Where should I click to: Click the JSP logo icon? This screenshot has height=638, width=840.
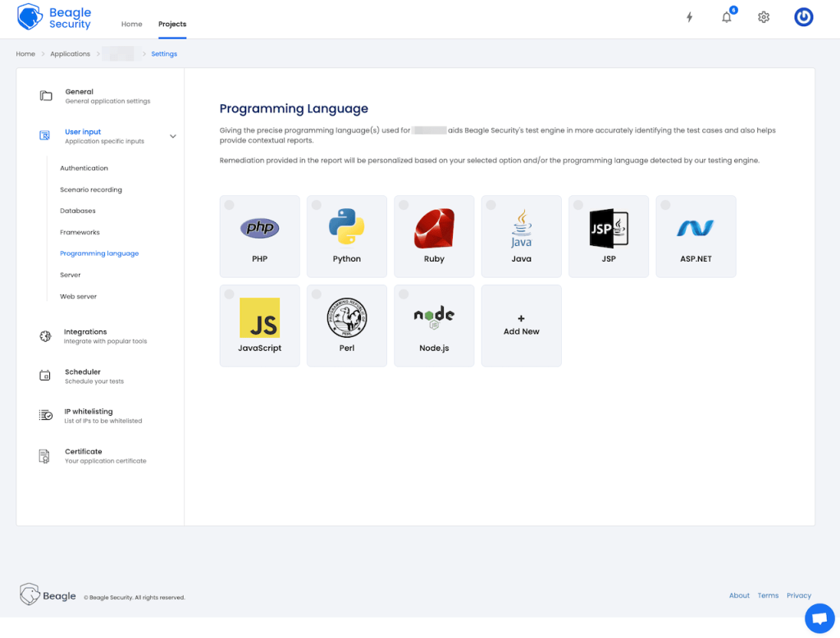tap(609, 228)
